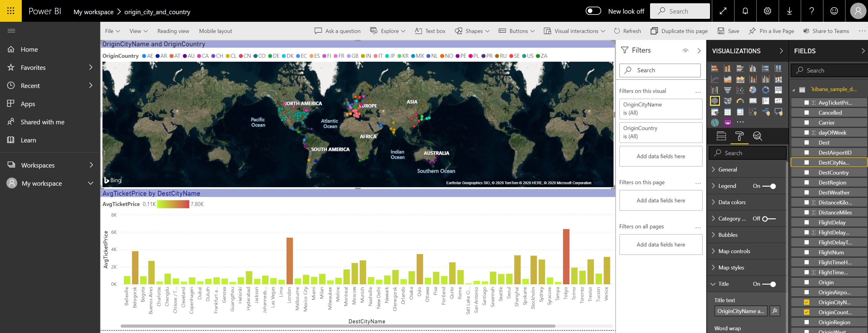Click Share to Teams
The image size is (868, 333).
coord(826,31)
